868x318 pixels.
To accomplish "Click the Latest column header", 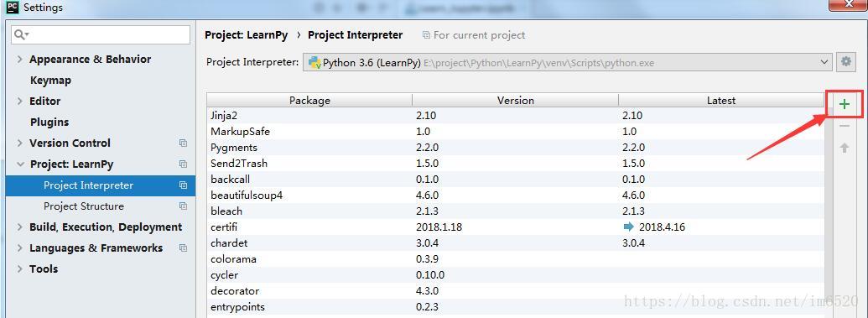I will 721,101.
